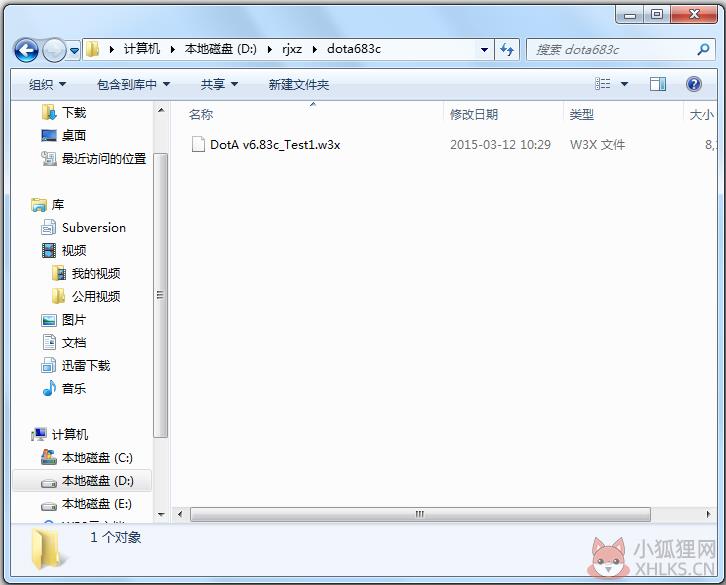Open the 组织 menu

click(x=47, y=84)
